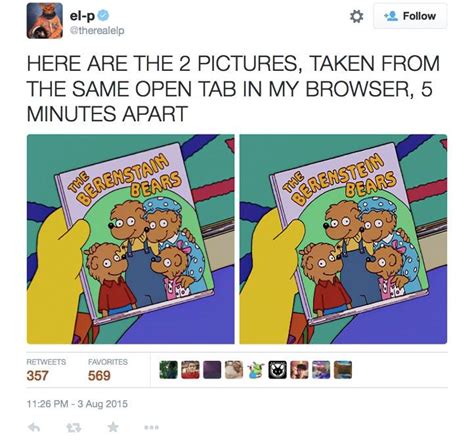Click the black-and-white cat face avatar
The width and height of the screenshot is (474, 448).
tap(278, 370)
